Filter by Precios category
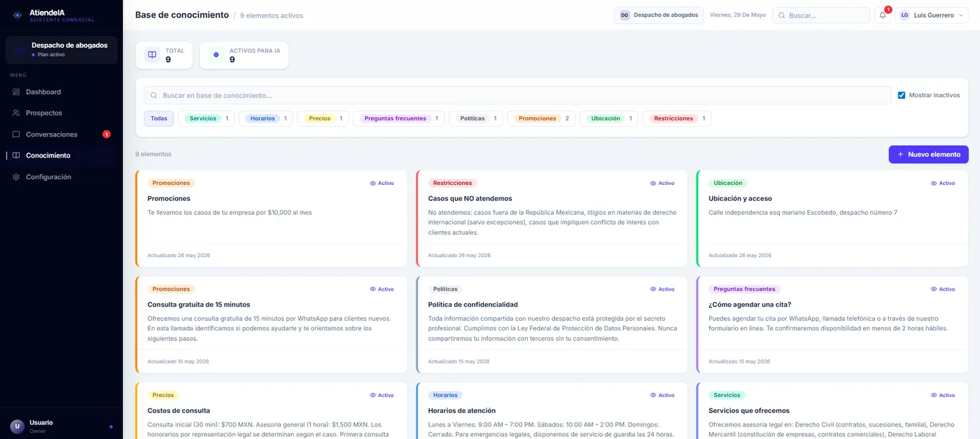 tap(323, 118)
